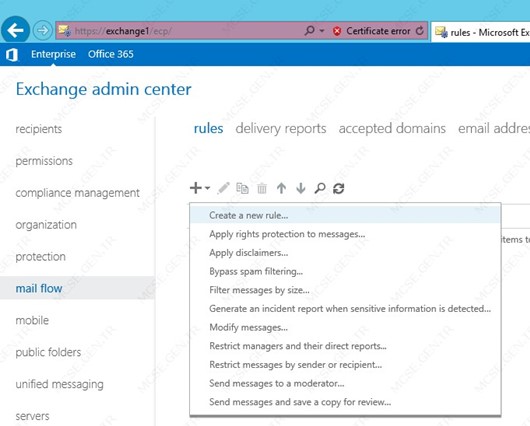Image resolution: width=530 pixels, height=426 pixels.
Task: Choose Generate an incident report... entry
Action: coord(345,309)
